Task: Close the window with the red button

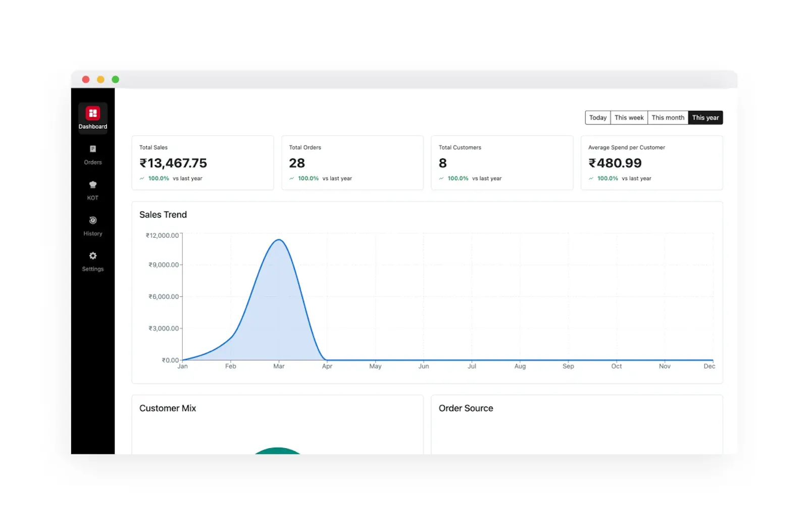Action: click(86, 80)
